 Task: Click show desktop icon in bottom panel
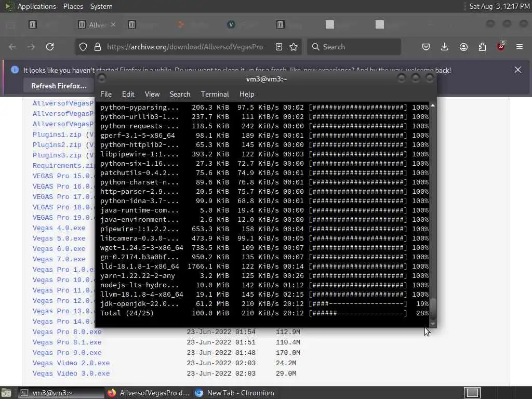coord(6,393)
